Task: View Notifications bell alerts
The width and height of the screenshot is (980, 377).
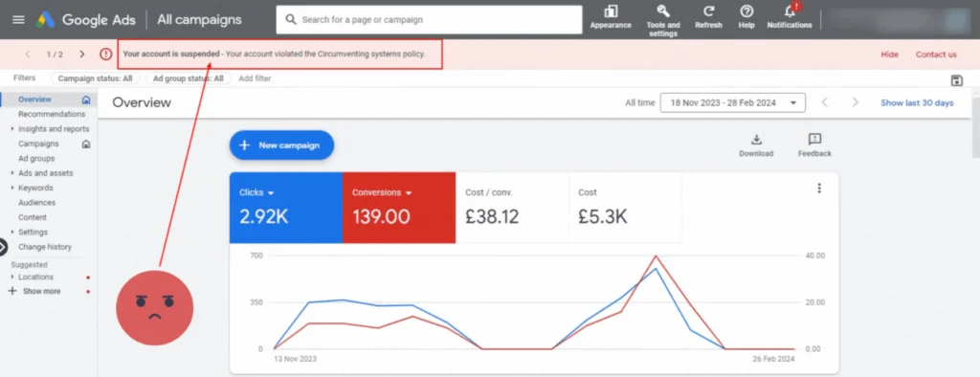Action: (x=790, y=11)
